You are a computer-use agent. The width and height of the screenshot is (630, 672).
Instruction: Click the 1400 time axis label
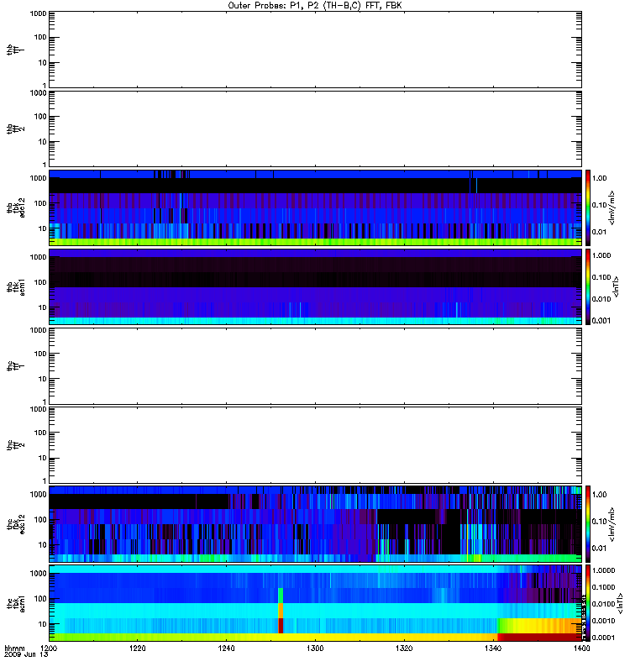[581, 648]
